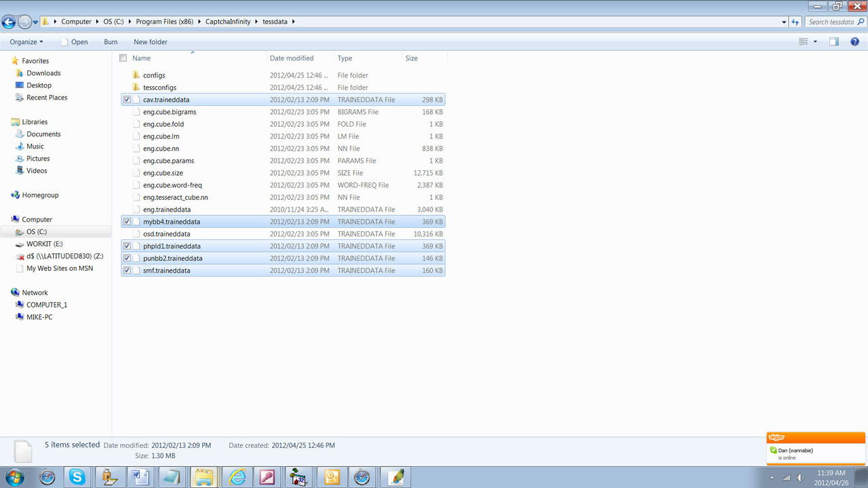Click the Forward navigation arrow
This screenshot has height=488, width=868.
pyautogui.click(x=25, y=22)
